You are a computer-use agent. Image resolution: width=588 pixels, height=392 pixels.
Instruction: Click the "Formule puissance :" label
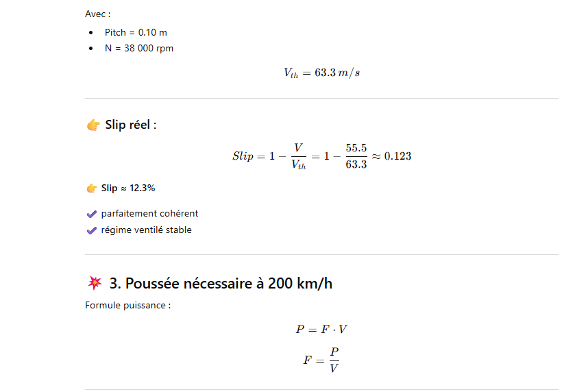127,305
